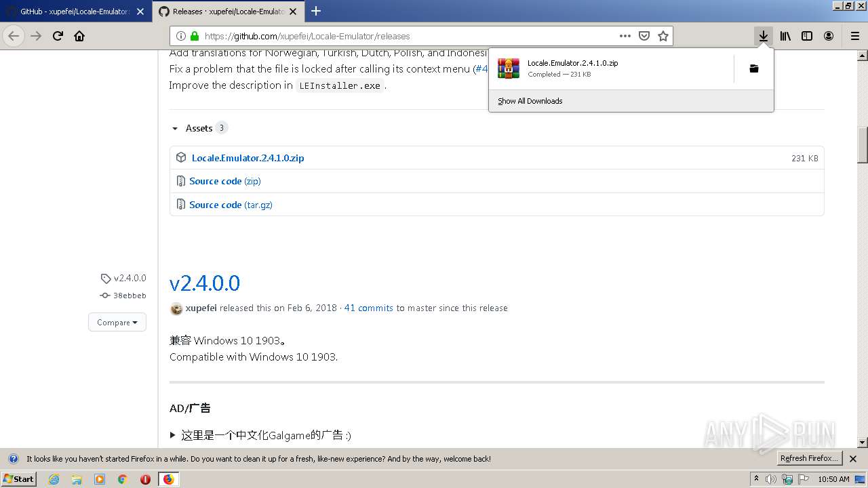Click the Assets count badge 3
This screenshot has height=488, width=868.
point(221,128)
